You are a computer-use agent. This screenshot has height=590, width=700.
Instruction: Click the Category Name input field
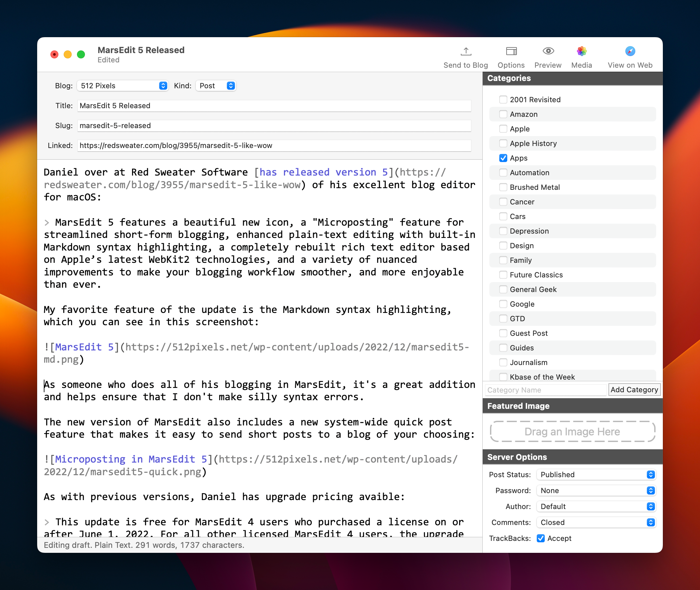(x=545, y=390)
